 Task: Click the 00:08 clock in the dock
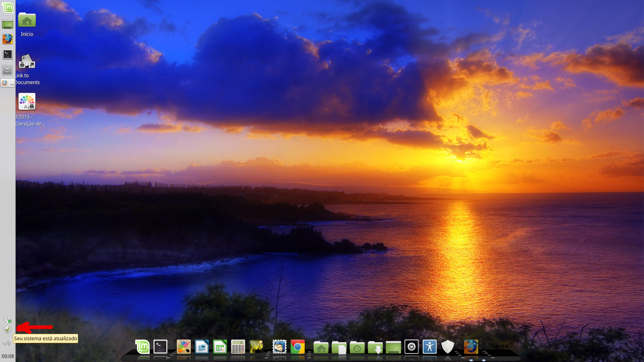tap(500, 347)
